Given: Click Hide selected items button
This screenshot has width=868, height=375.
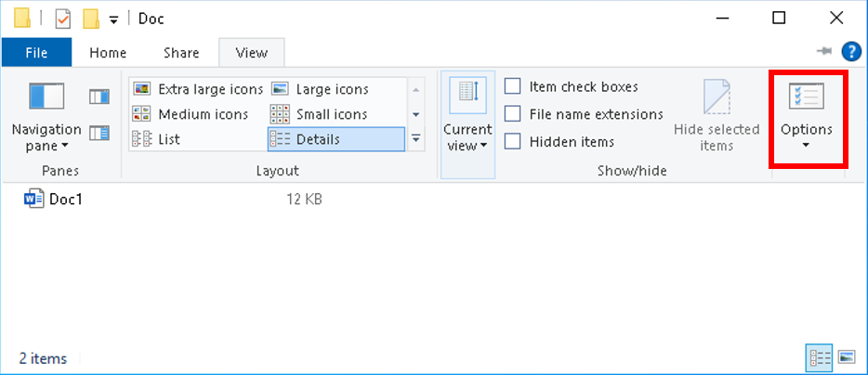Looking at the screenshot, I should (717, 115).
